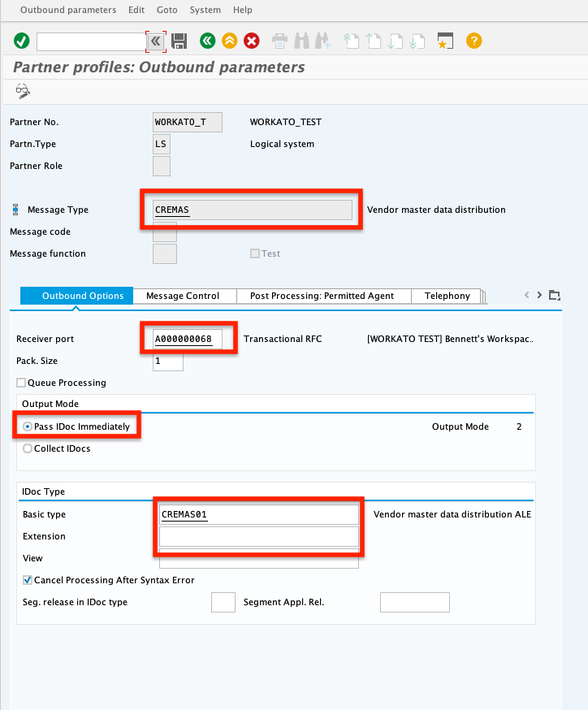Open Help via yellow question mark icon
Screen dimensions: 588x710
click(x=474, y=41)
